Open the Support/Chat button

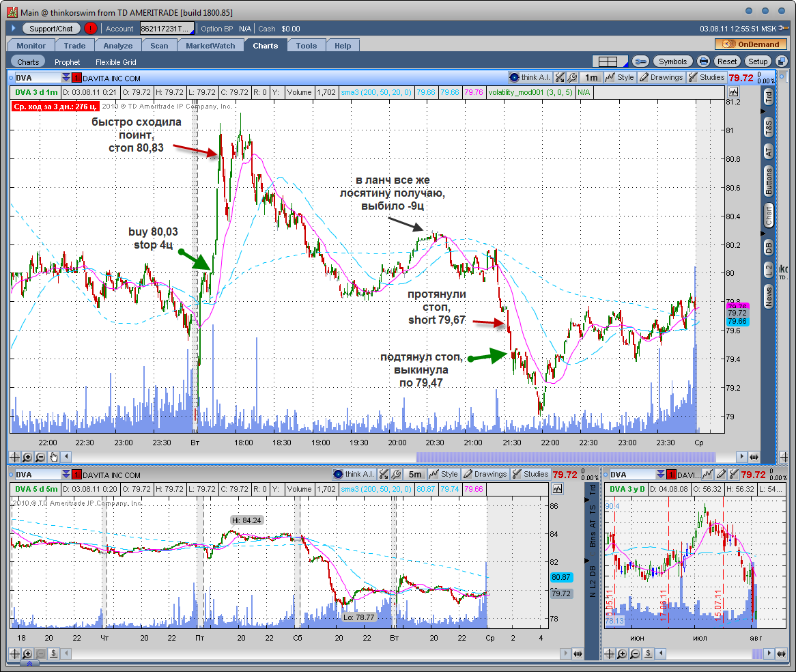51,29
